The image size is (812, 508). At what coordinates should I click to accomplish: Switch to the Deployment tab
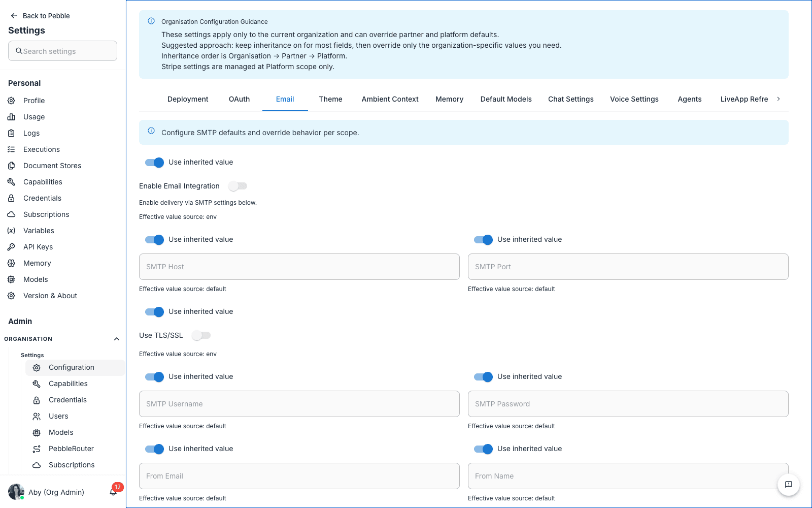[x=188, y=99]
